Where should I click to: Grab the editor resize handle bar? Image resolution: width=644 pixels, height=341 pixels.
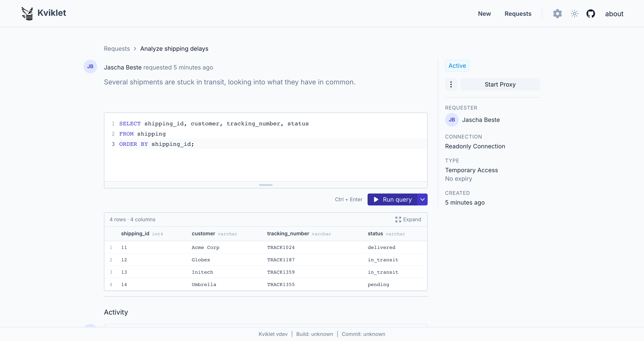[266, 185]
